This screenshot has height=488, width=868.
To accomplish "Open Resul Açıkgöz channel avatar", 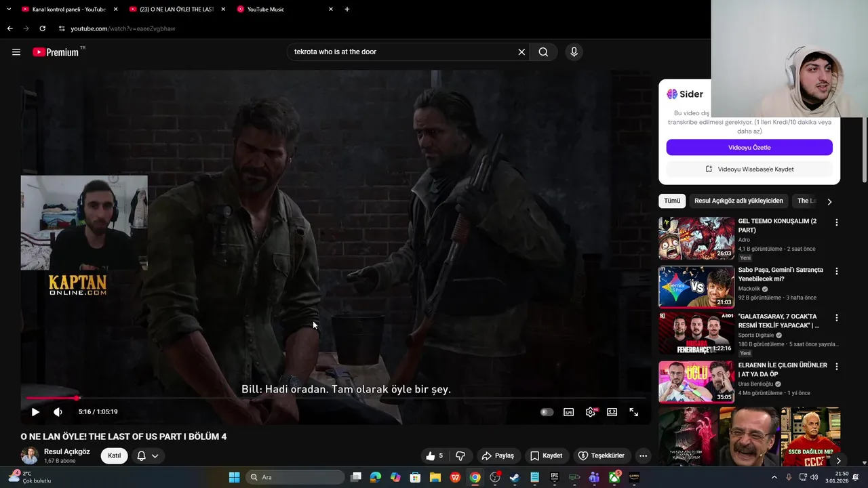I will click(30, 455).
